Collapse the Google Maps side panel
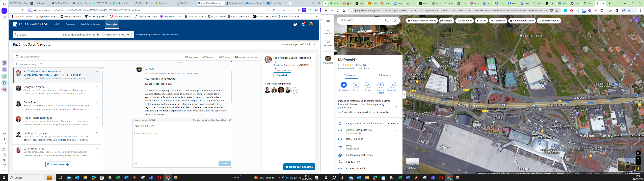Viewport: 644px width, 181px height. pyautogui.click(x=405, y=95)
